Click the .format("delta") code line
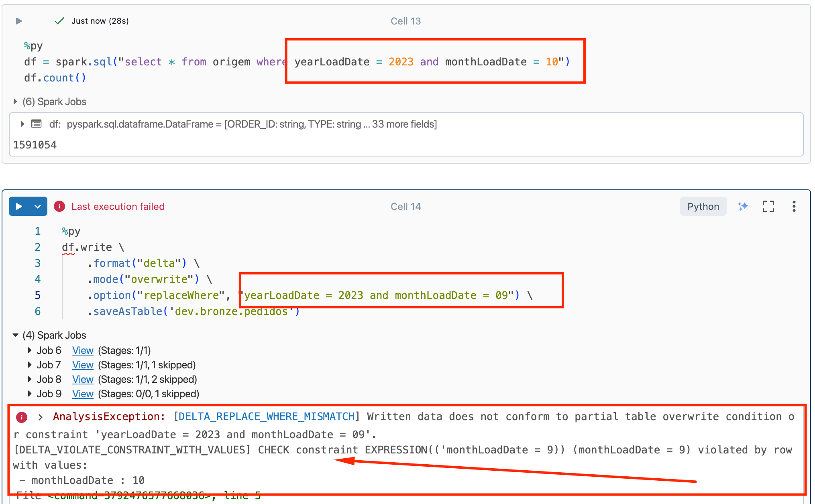Image resolution: width=815 pixels, height=504 pixels. (x=143, y=263)
